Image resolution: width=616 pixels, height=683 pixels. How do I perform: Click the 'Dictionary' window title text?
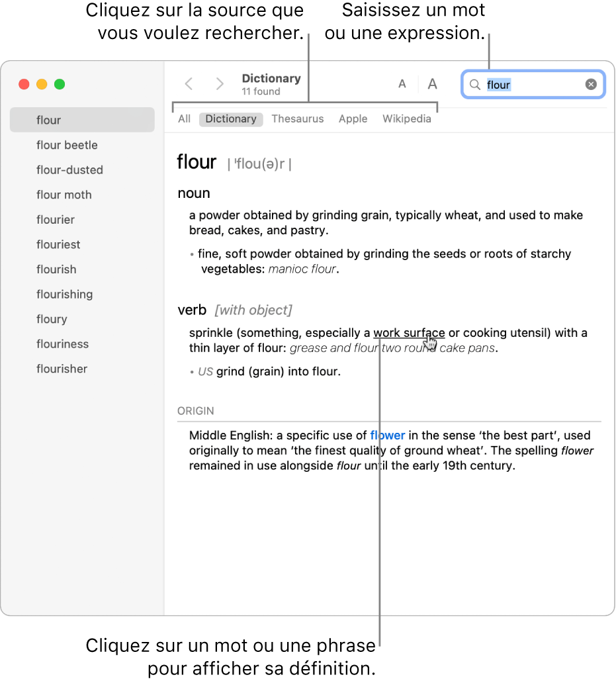(x=271, y=78)
